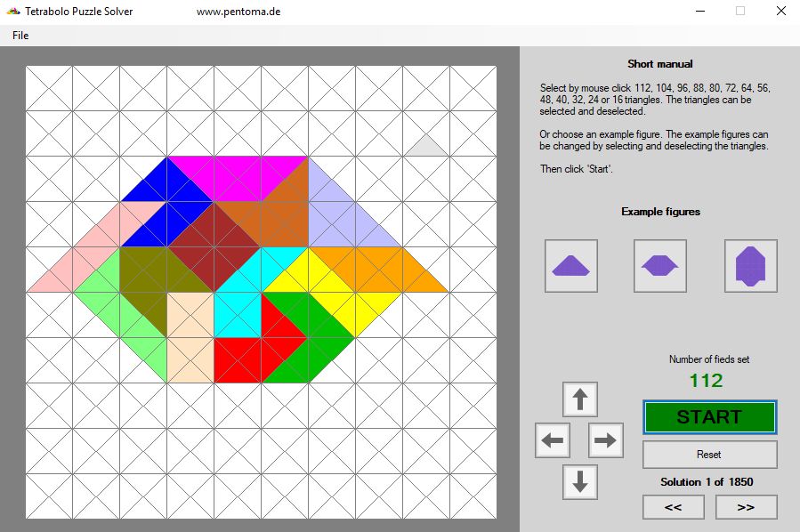Click the down arrow move button
Screen dimensions: 800x532
(580, 481)
